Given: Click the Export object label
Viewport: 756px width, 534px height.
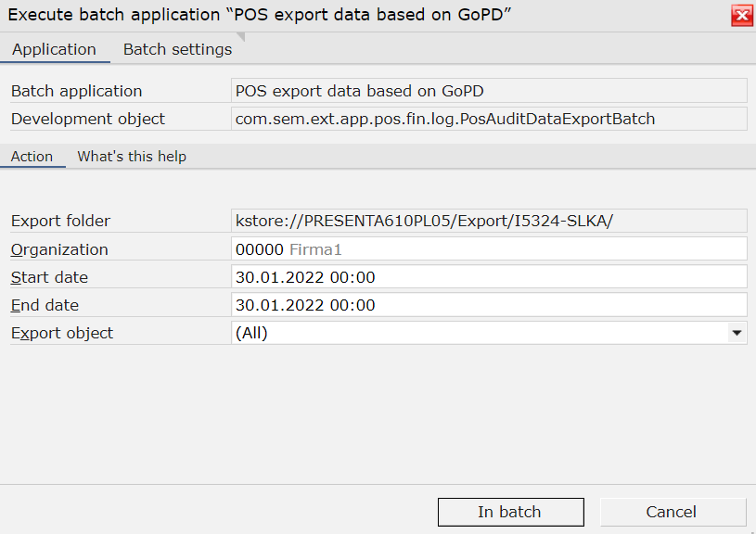Looking at the screenshot, I should tap(62, 333).
